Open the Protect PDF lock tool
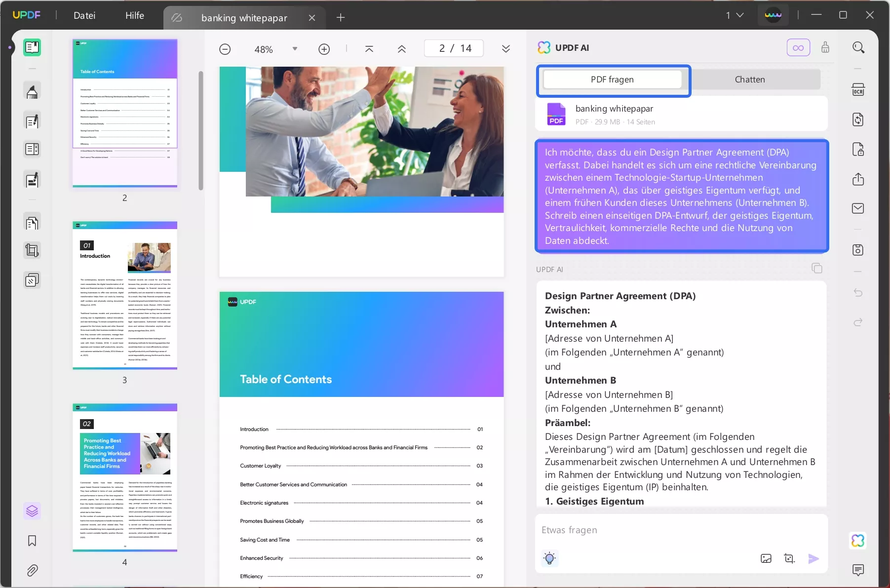The width and height of the screenshot is (890, 588). [858, 149]
